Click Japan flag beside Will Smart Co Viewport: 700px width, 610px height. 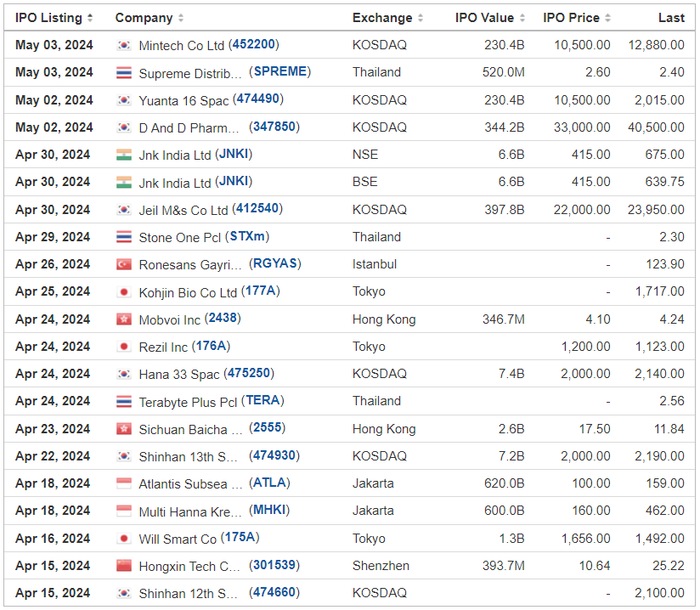[x=124, y=539]
